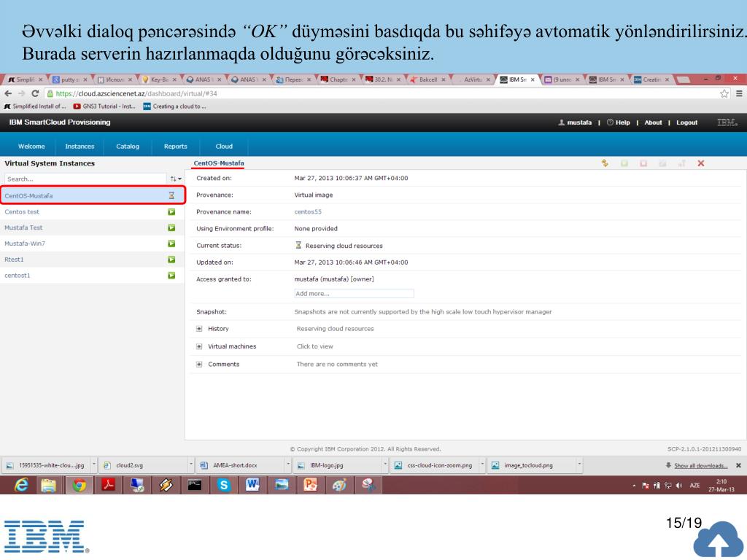Click the refresh instance icon in toolbar
Viewport: 747px width, 560px height.
pos(605,163)
